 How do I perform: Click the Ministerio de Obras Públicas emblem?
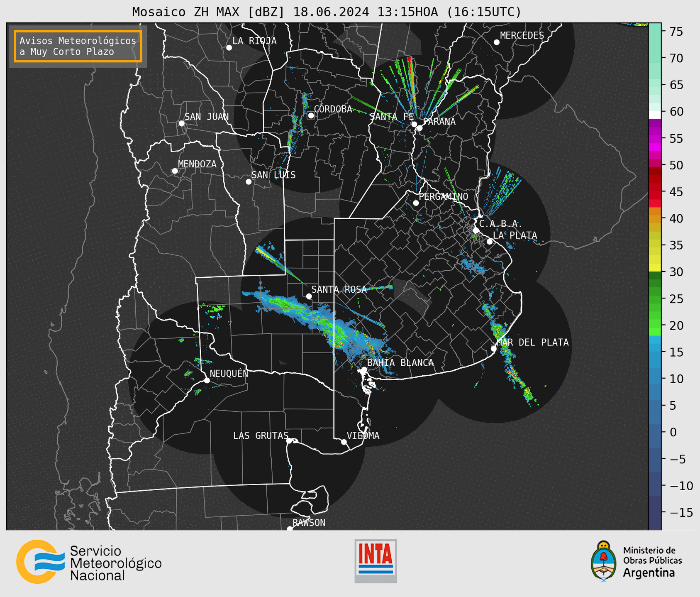tap(636, 562)
